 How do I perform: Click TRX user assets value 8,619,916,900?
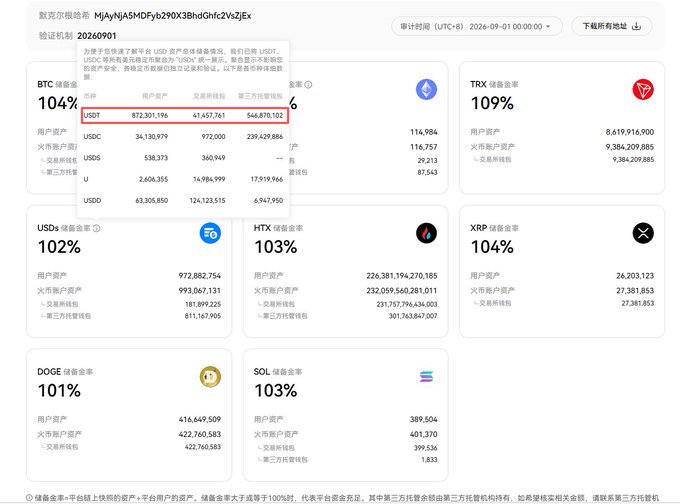(x=630, y=132)
